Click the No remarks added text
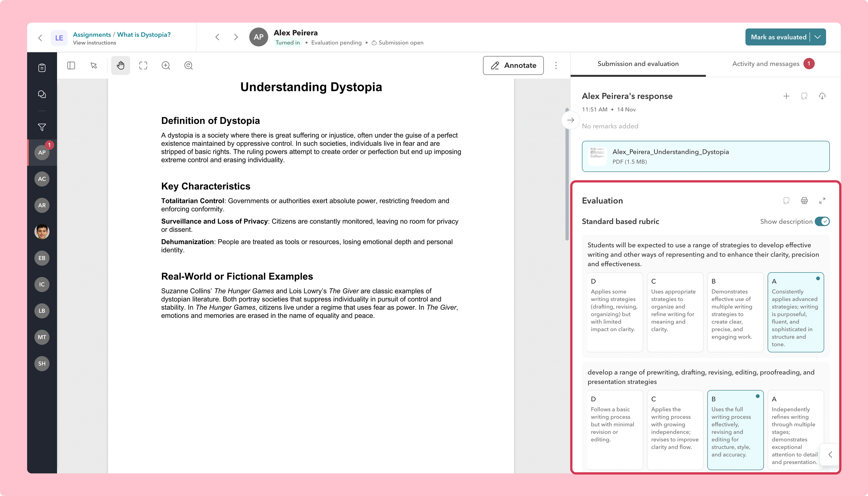 [610, 126]
